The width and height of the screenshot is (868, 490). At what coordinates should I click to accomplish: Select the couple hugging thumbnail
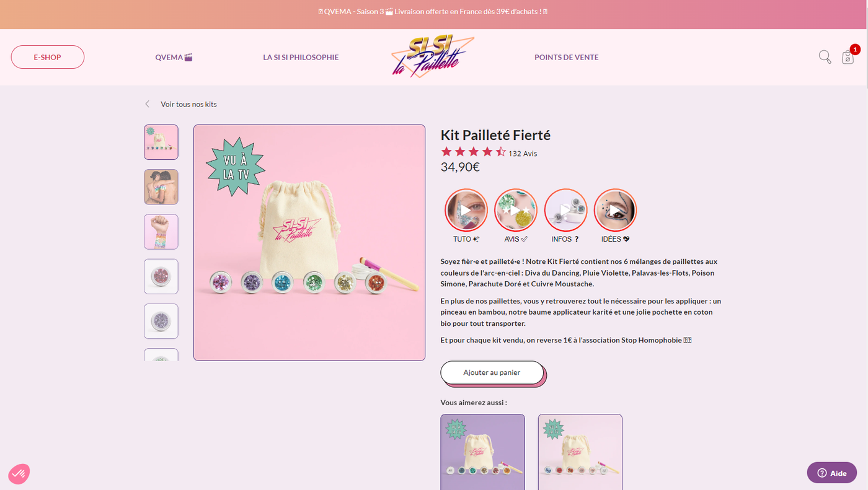[x=161, y=187]
